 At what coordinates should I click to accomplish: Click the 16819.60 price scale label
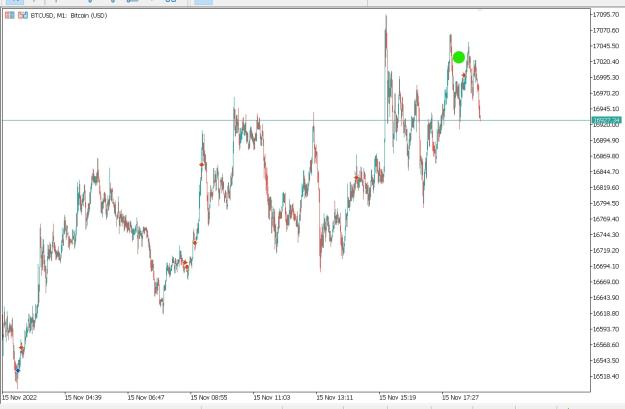(606, 187)
